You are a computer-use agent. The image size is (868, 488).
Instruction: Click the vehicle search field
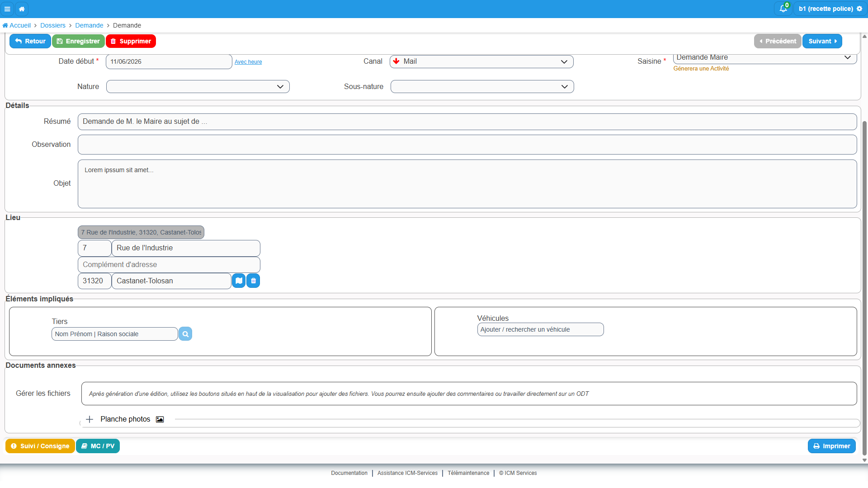[x=540, y=329]
